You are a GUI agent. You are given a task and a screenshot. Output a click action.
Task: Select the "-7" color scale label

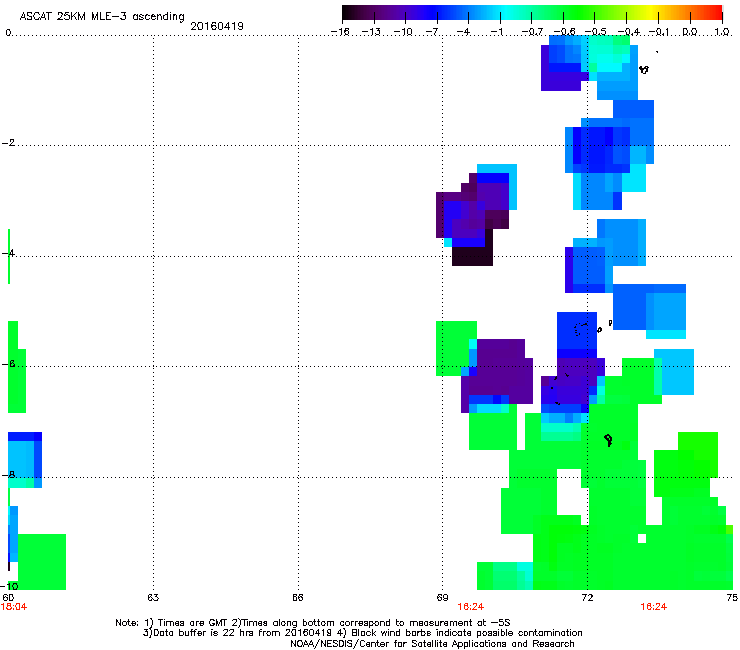(432, 32)
